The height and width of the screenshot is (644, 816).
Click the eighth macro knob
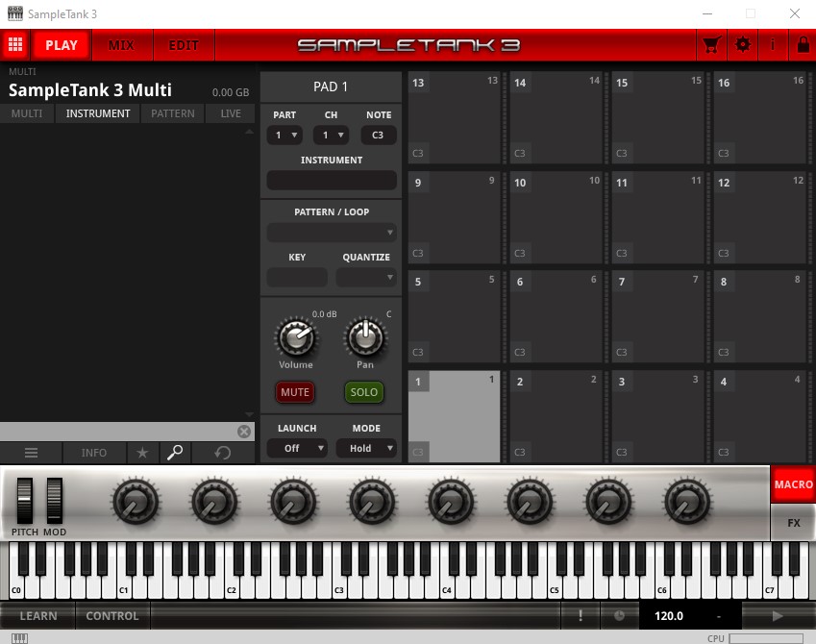(x=687, y=503)
